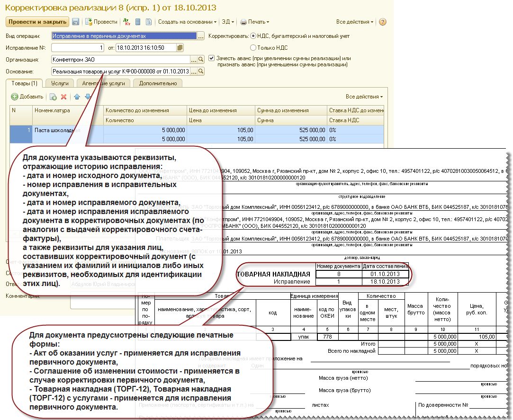Open the Печать dropdown menu
This screenshot has height=420, width=513.
pyautogui.click(x=254, y=22)
